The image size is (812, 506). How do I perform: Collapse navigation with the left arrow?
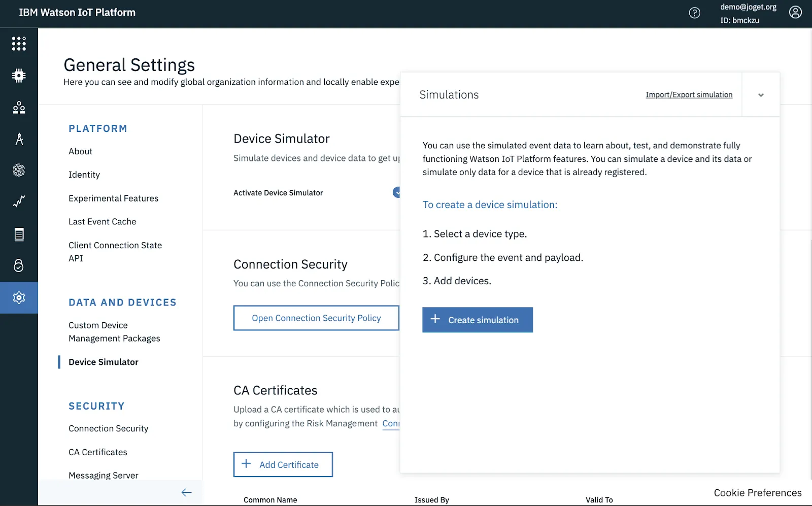(186, 492)
